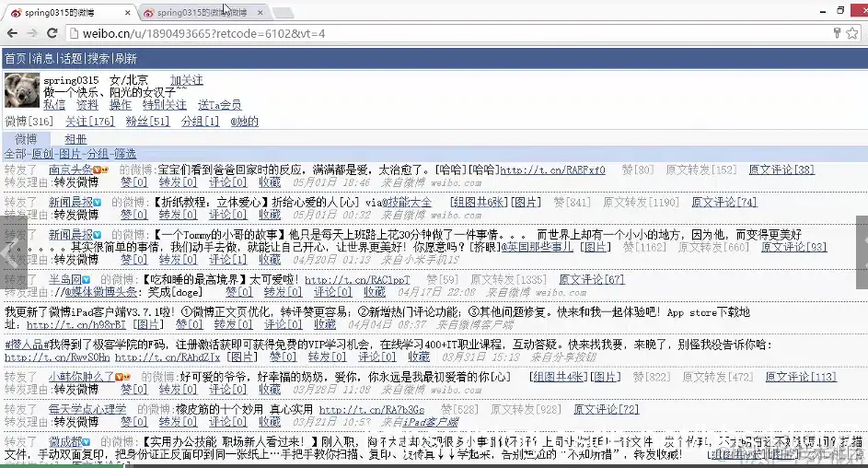This screenshot has width=868, height=468.
Task: Filter posts by 全部
Action: (15, 154)
